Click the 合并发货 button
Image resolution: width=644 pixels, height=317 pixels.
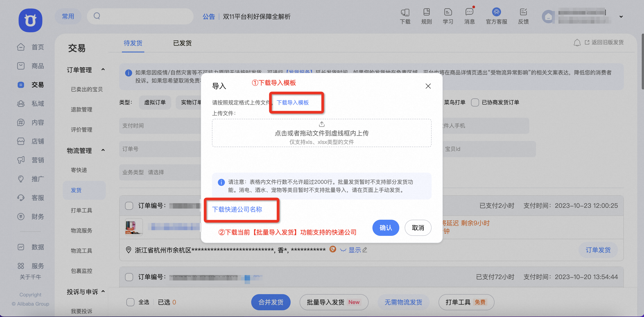(271, 302)
